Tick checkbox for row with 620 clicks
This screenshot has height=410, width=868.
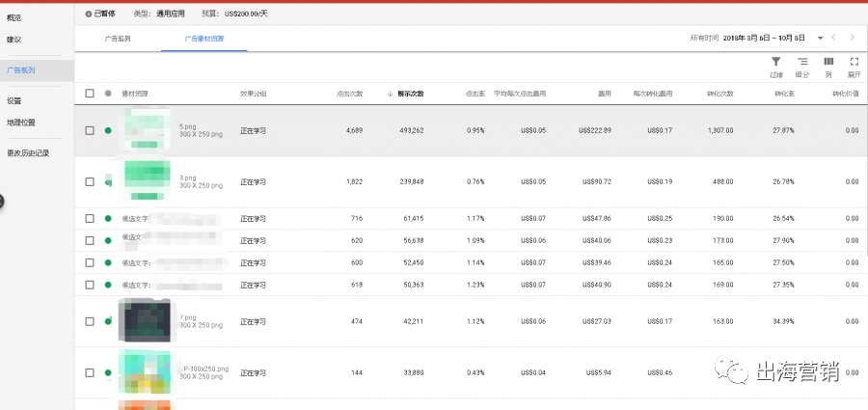click(x=90, y=240)
